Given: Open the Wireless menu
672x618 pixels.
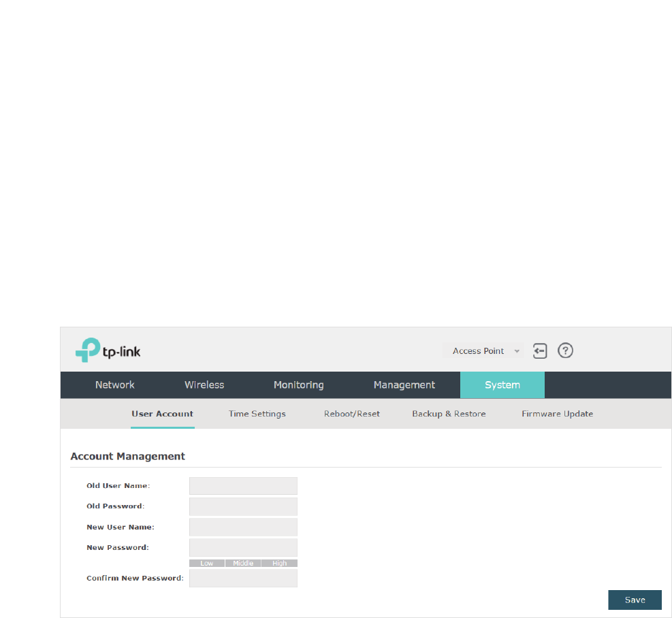Looking at the screenshot, I should pos(204,385).
